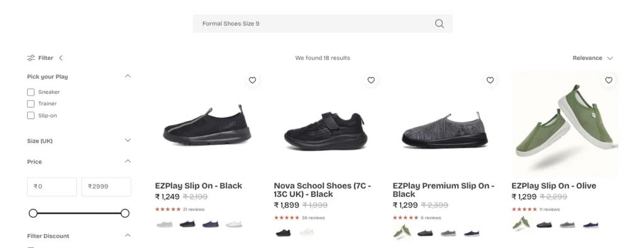
Task: Click the search magnifier icon
Action: pos(439,23)
